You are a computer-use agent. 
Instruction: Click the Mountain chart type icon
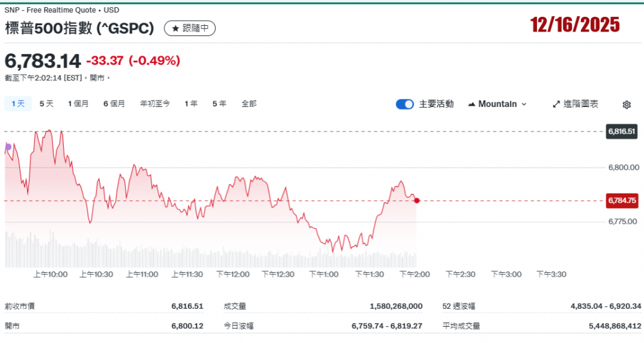pyautogui.click(x=471, y=104)
